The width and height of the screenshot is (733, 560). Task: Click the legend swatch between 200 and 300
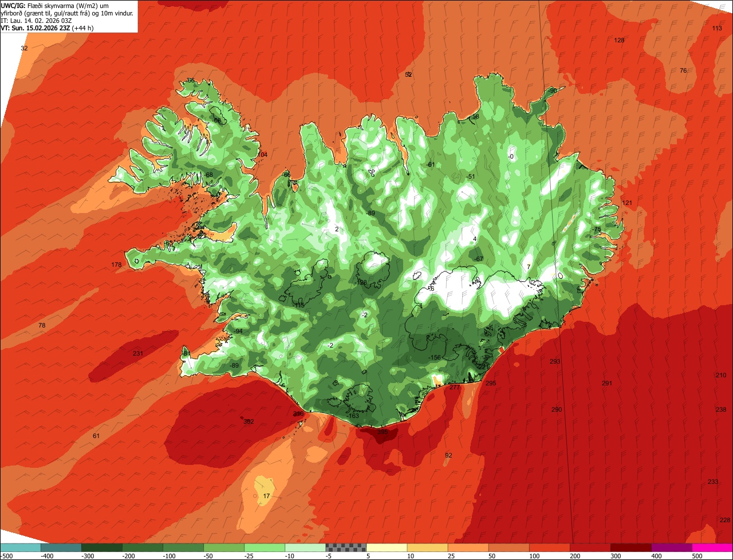pos(590,547)
